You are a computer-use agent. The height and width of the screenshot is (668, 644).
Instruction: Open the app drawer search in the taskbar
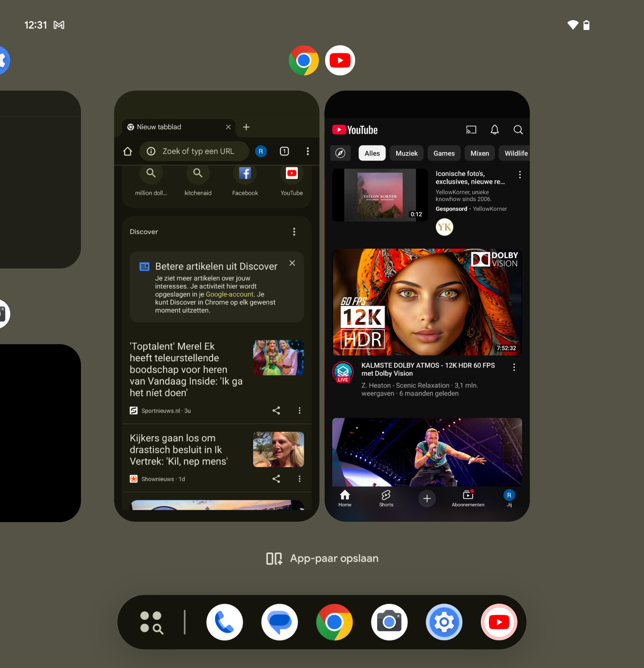(152, 622)
